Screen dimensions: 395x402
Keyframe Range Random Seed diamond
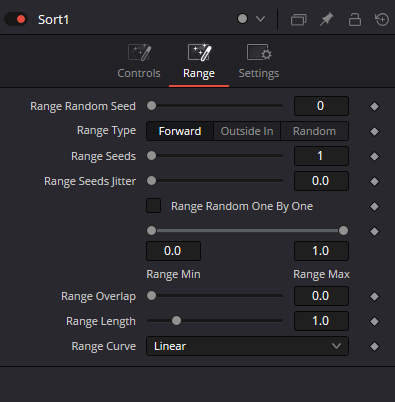[374, 106]
